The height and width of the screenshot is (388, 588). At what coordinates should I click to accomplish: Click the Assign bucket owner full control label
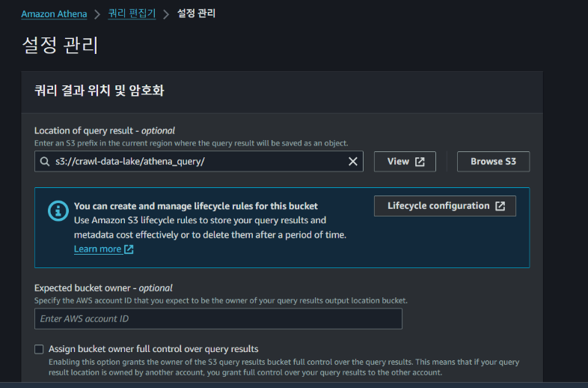tap(153, 349)
